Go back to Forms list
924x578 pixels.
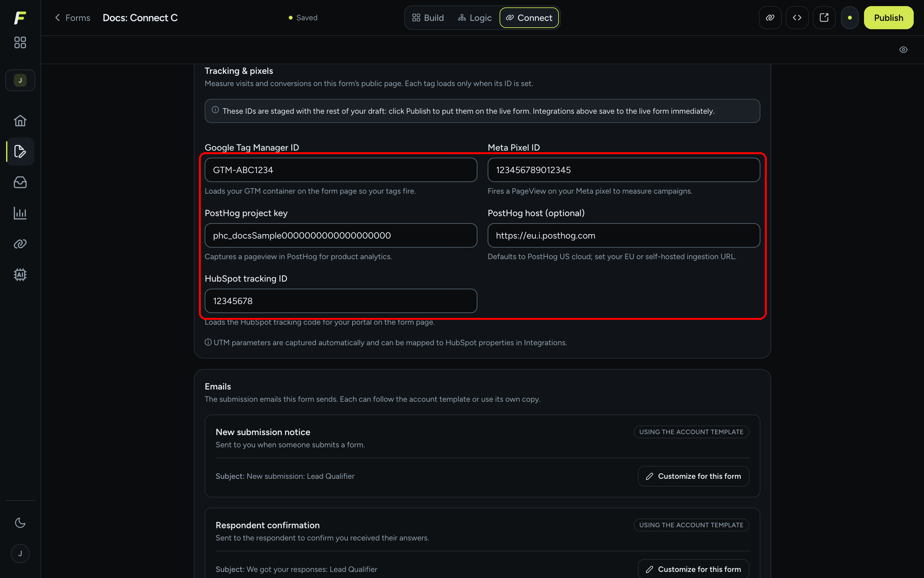(x=73, y=18)
